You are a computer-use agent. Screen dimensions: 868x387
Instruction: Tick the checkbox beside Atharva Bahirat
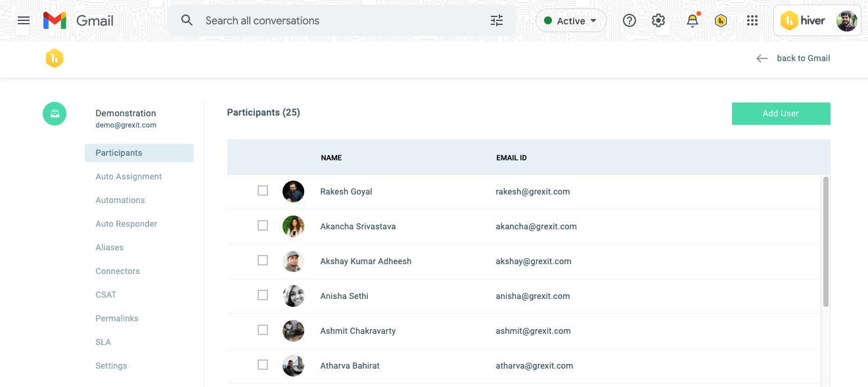[x=263, y=365]
